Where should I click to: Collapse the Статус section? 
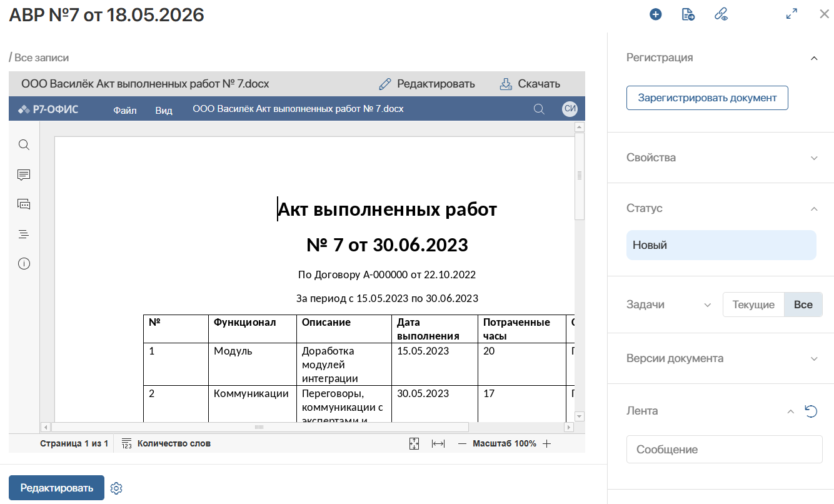click(814, 209)
